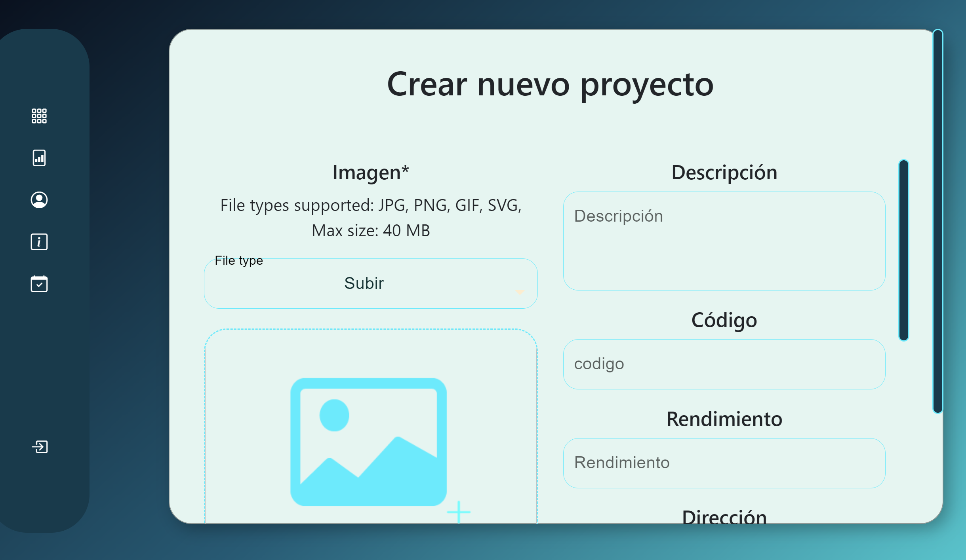Click 'File types supported: JPG, PNG, GIF, SVG,' text
The image size is (966, 560).
371,205
